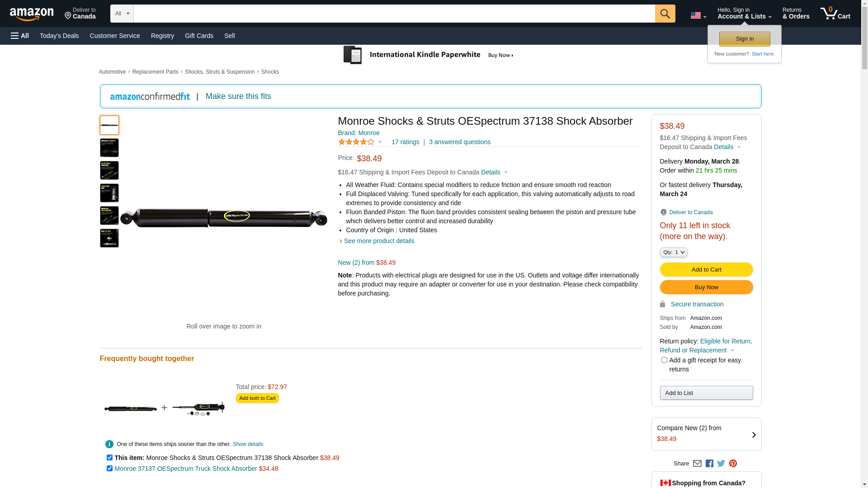Open the Qty quantity dropdown
868x488 pixels.
pyautogui.click(x=674, y=252)
